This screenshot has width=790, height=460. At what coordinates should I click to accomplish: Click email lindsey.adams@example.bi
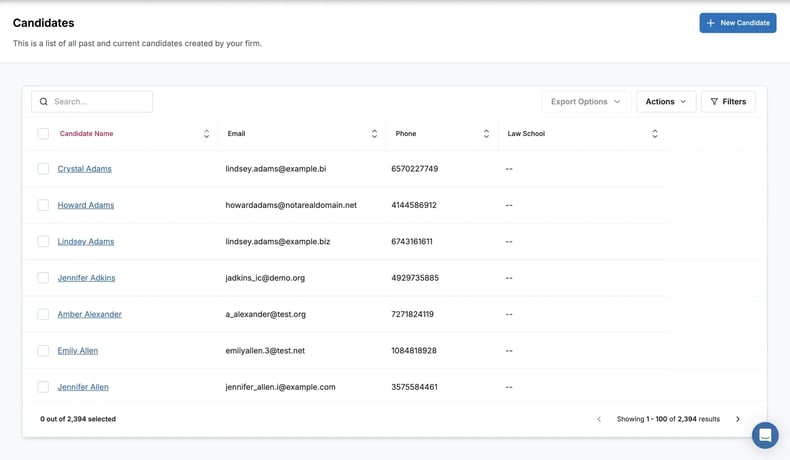[x=276, y=169]
